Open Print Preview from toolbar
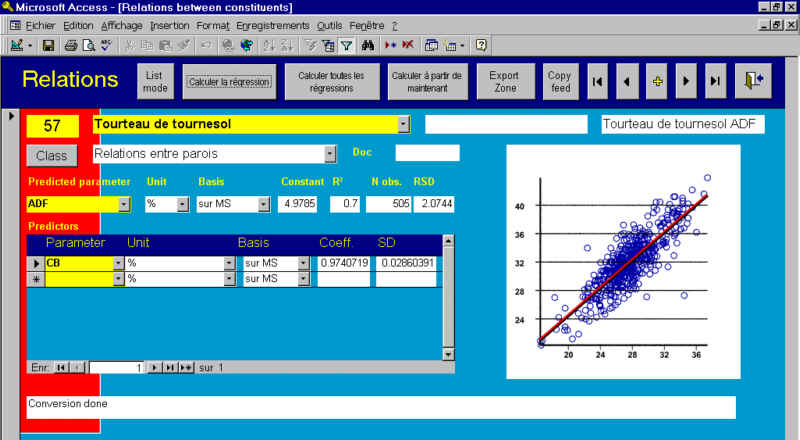Screen dimensions: 800x440 (88, 45)
